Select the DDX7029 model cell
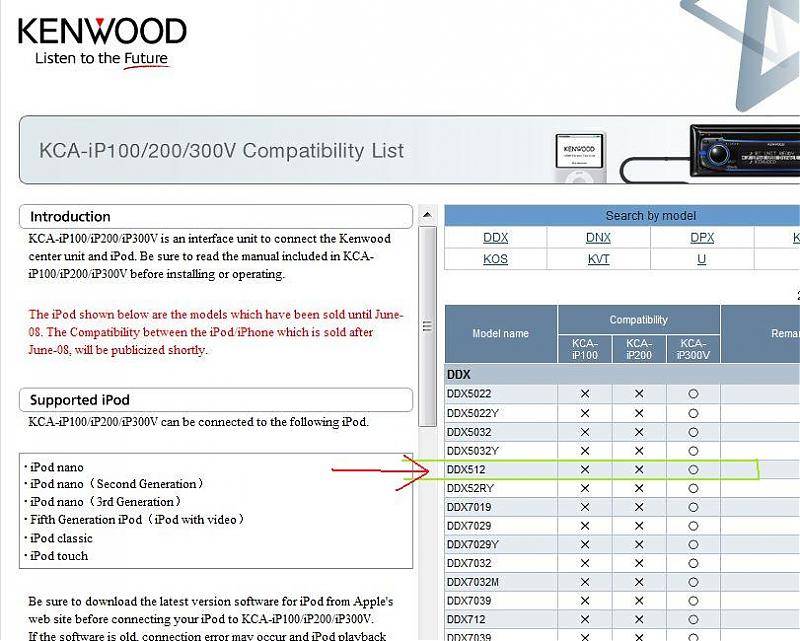Screen dimensions: 800x641 pos(501,526)
